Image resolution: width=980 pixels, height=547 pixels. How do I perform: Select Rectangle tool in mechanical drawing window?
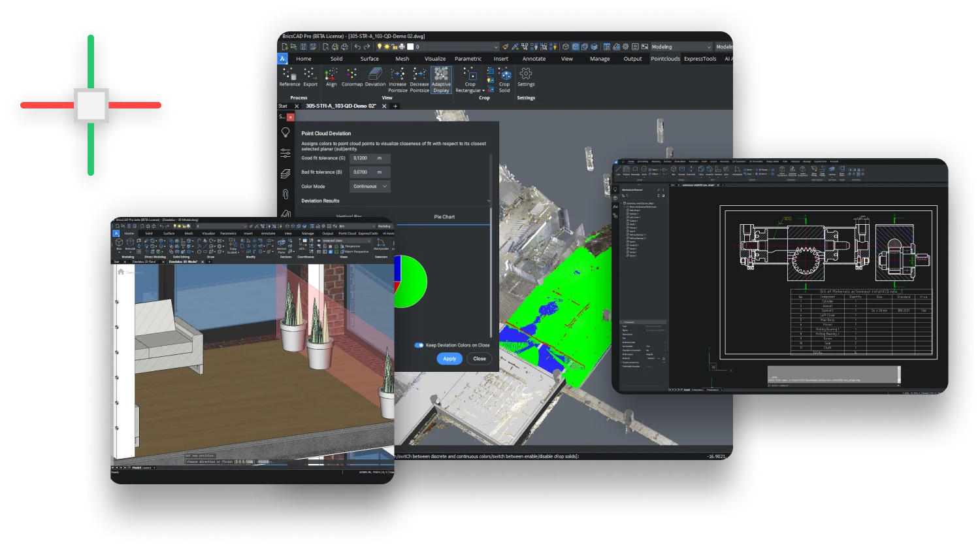point(635,170)
